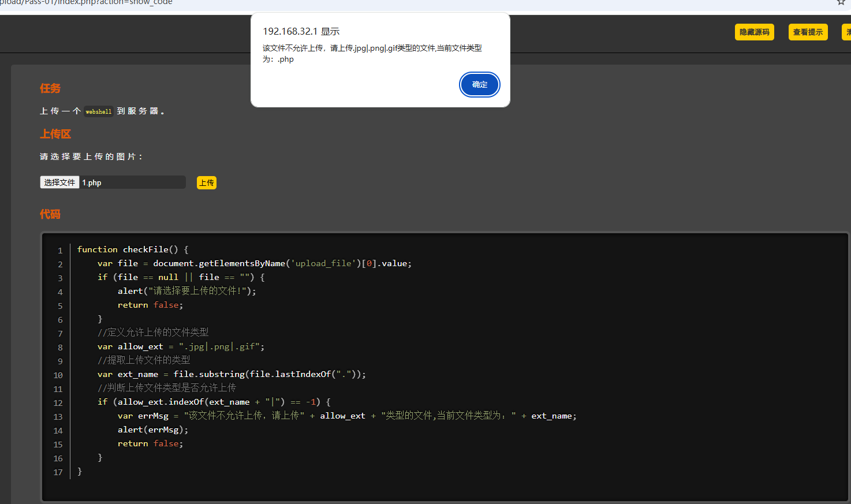Click the var allow_ext declaration line
Viewport: 851px width, 504px height.
(x=181, y=346)
